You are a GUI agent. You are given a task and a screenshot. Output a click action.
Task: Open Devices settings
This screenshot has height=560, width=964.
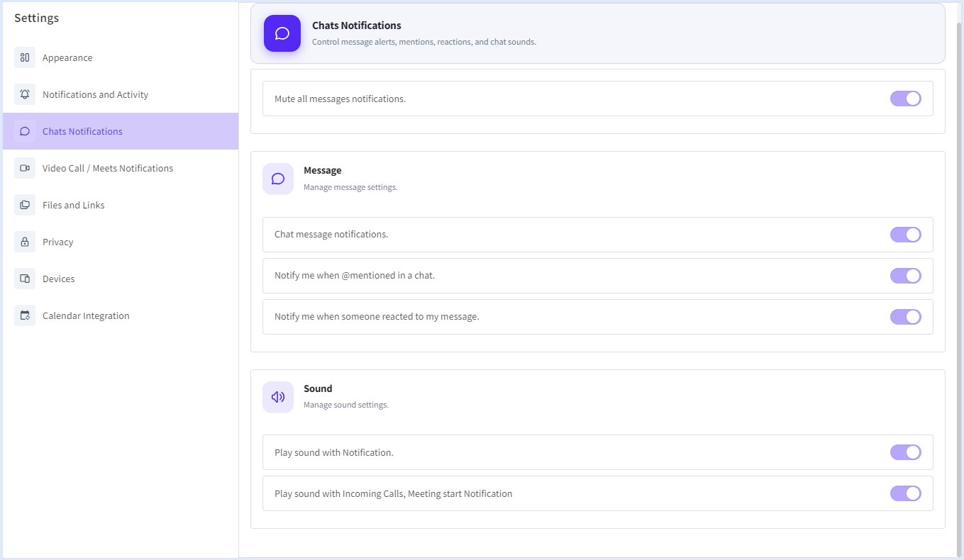[121, 279]
